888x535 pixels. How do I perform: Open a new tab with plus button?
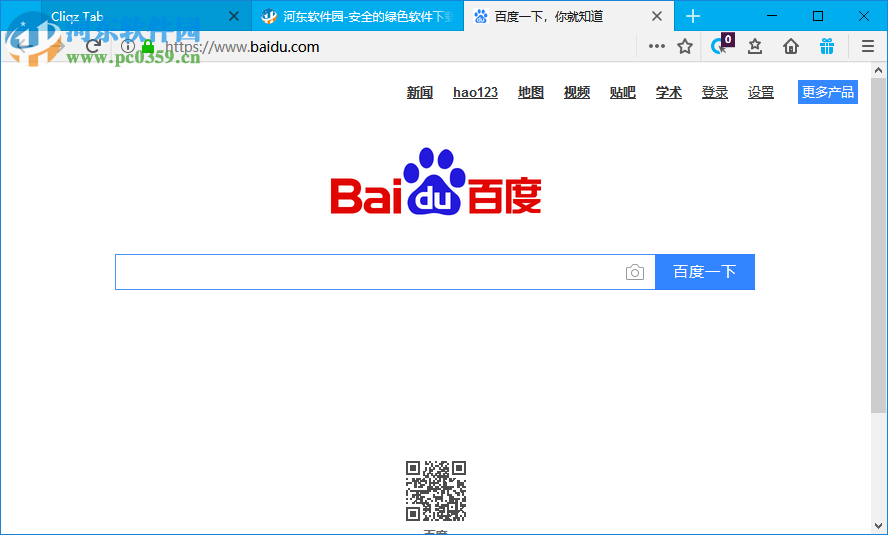(693, 16)
